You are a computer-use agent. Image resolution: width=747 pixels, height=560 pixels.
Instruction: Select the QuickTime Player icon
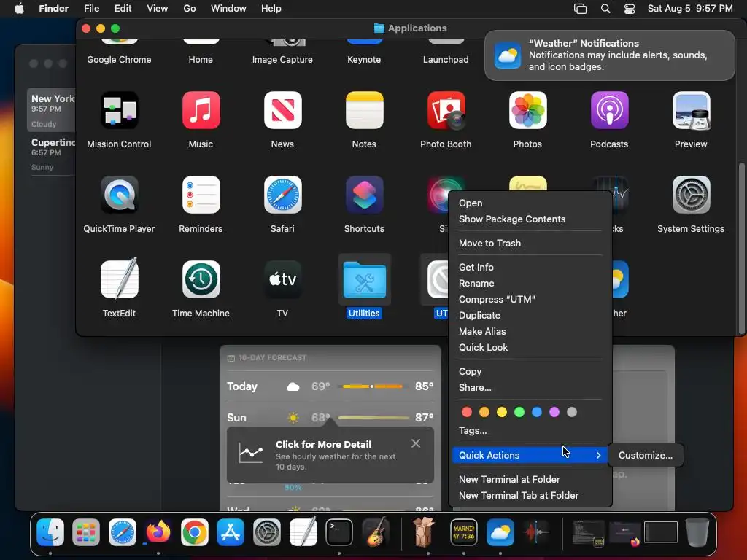click(x=119, y=195)
